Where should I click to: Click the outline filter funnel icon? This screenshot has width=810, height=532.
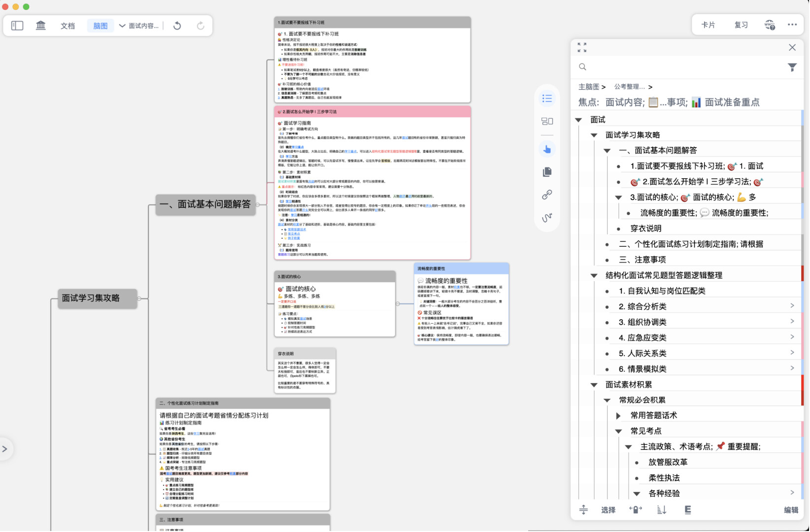click(792, 67)
